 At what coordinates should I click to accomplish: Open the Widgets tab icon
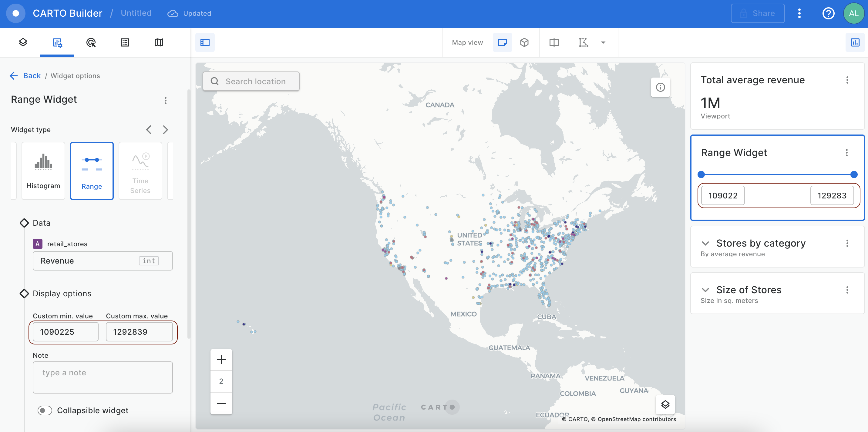57,42
